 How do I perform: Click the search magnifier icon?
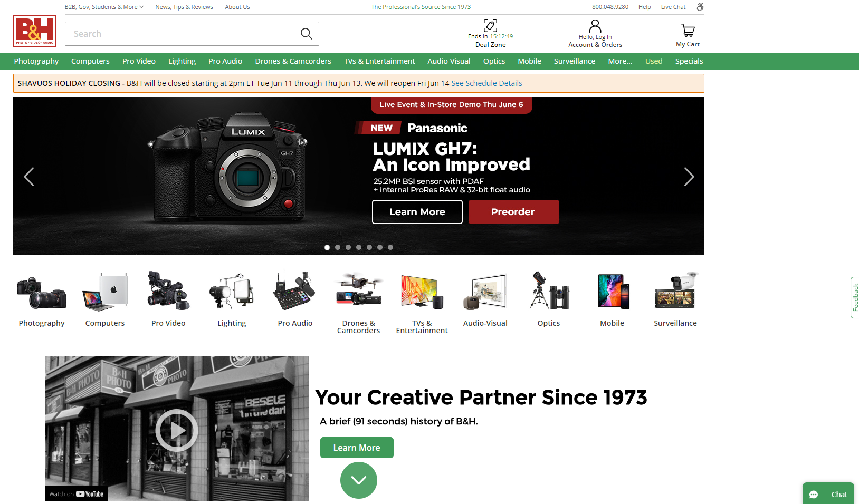tap(306, 34)
